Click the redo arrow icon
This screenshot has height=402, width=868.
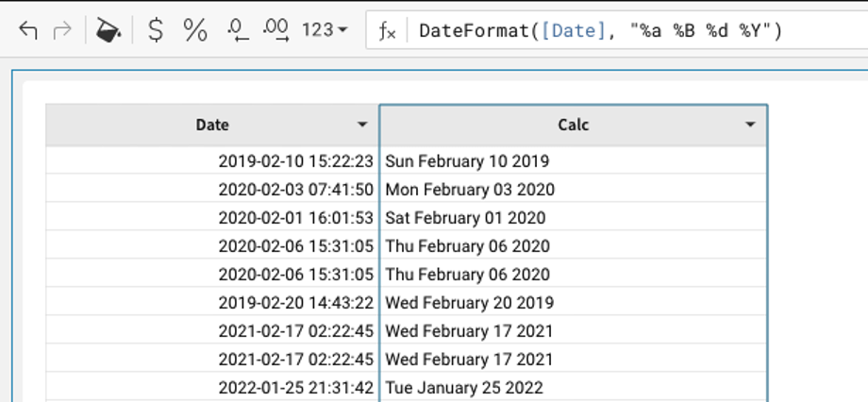click(x=63, y=31)
